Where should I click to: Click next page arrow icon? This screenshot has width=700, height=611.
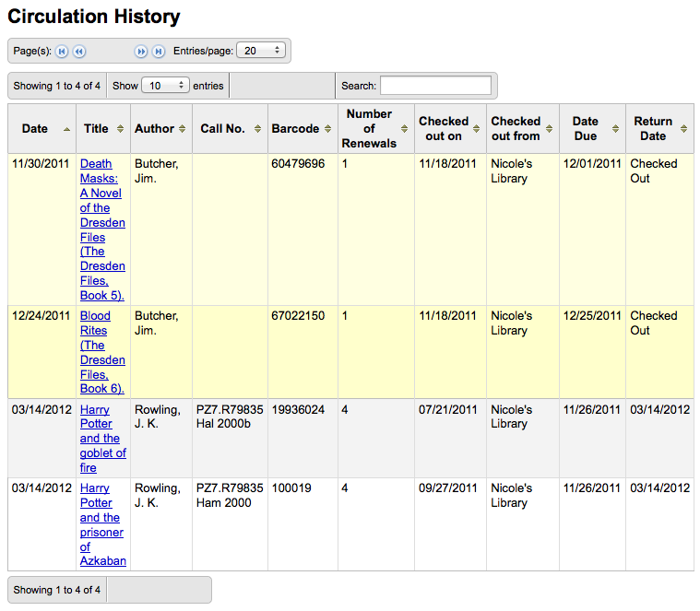141,52
